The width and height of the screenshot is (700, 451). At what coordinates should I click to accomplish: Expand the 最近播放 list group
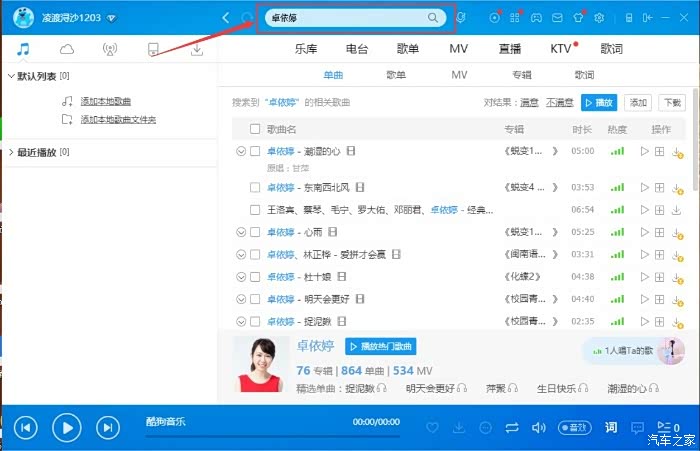pyautogui.click(x=11, y=152)
